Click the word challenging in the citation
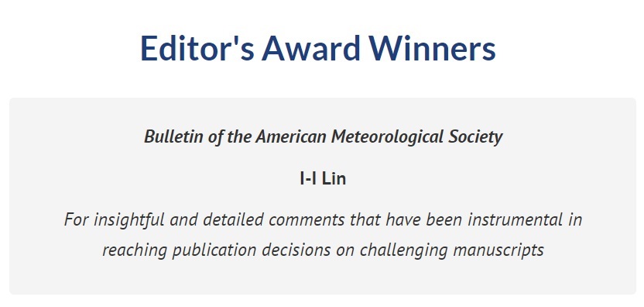Screen dimensions: 644x307 click(x=404, y=250)
